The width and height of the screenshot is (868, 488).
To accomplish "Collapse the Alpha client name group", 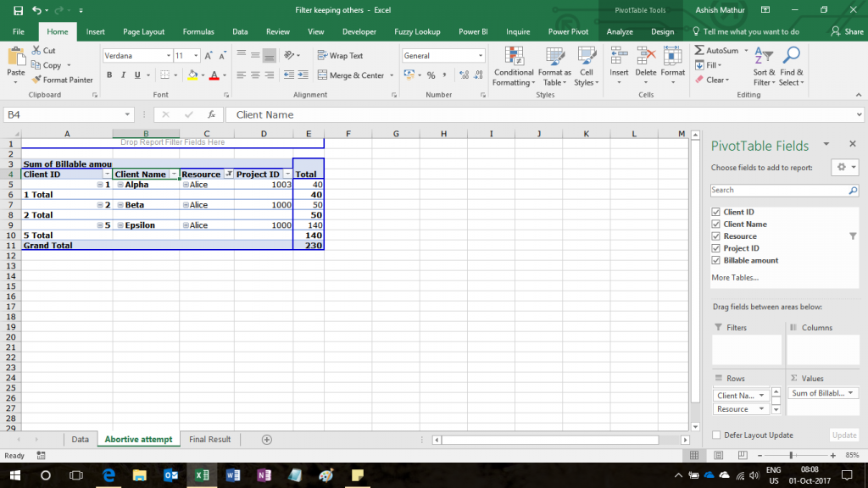I will click(x=120, y=185).
